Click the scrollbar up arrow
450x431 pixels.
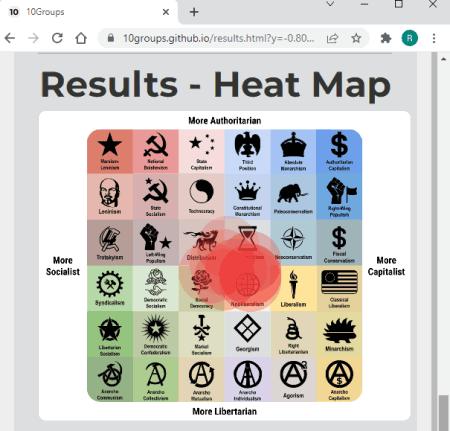click(443, 59)
